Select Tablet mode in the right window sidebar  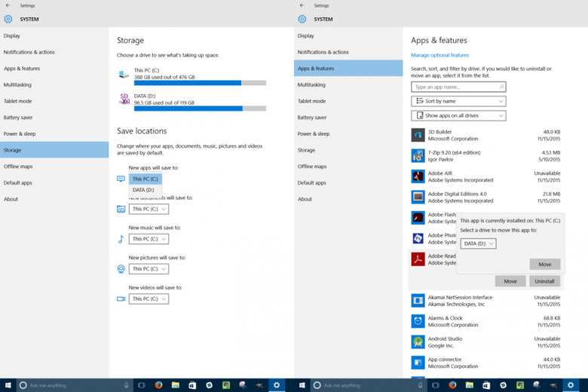click(348, 101)
